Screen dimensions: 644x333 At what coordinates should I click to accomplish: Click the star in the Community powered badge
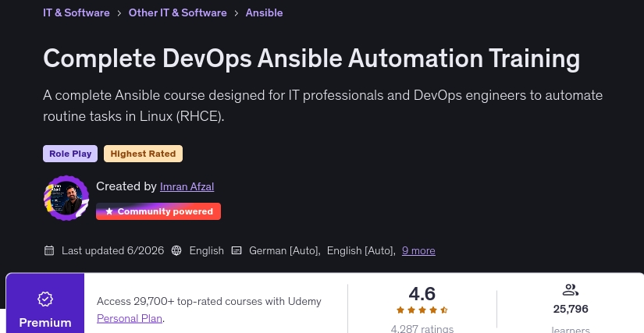point(109,211)
